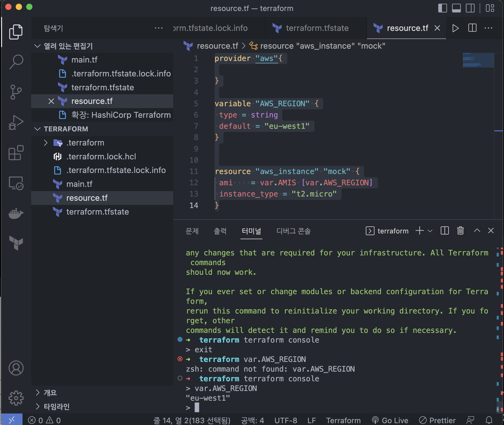Image resolution: width=504 pixels, height=425 pixels.
Task: Open .terraform.lock.hcl file
Action: 102,157
